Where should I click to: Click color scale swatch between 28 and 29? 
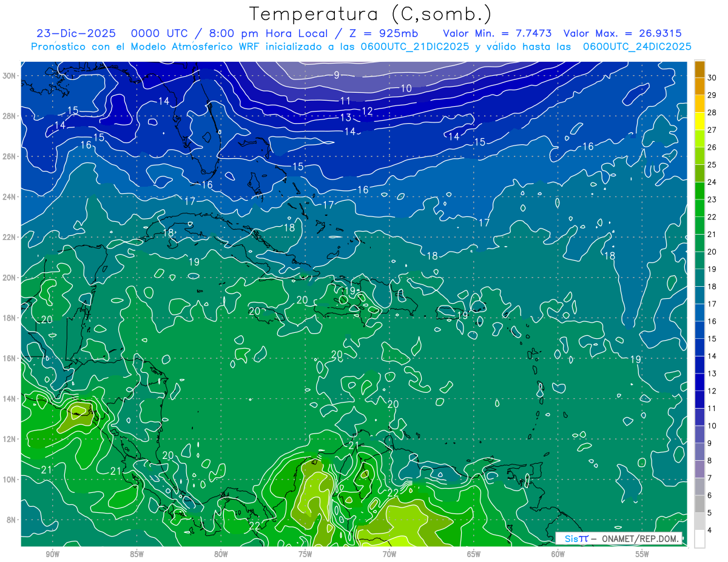coord(700,104)
